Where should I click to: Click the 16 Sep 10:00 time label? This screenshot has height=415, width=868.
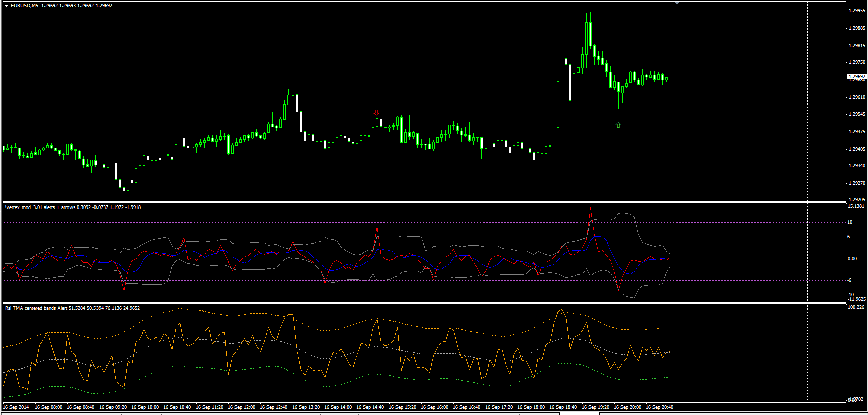click(x=145, y=407)
